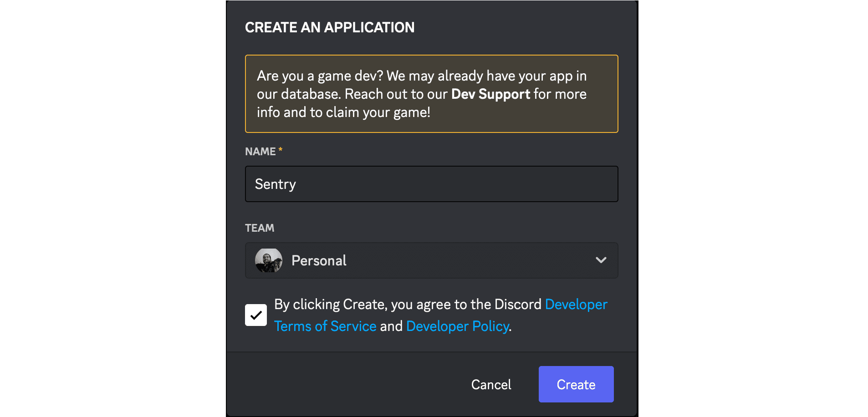Select 'Personal' in the Team selector
This screenshot has height=417, width=868.
[319, 260]
